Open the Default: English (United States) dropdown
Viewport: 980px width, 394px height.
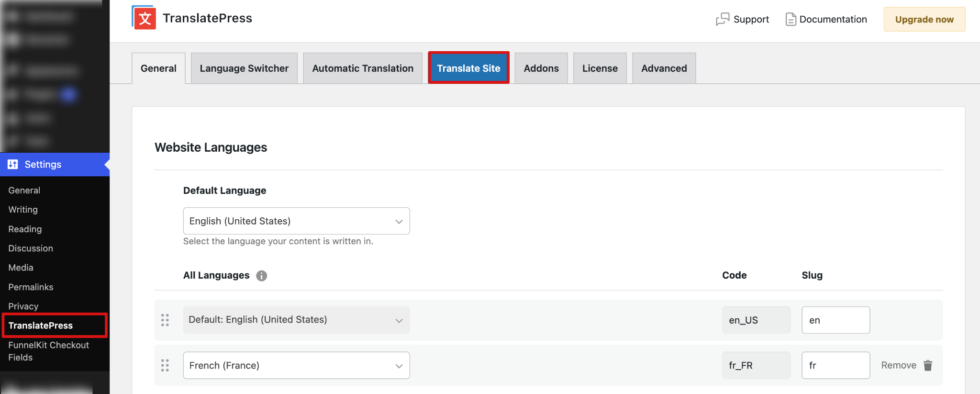296,320
